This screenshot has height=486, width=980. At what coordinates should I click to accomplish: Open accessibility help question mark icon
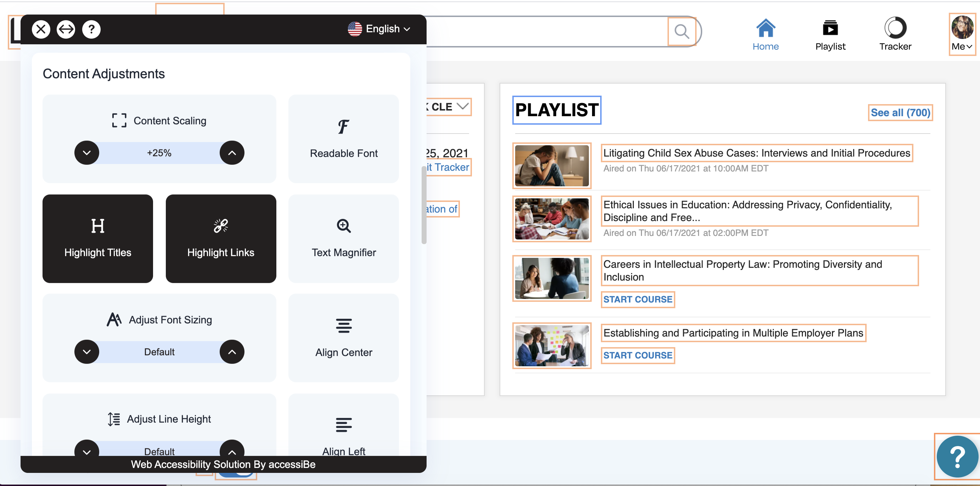[x=91, y=29]
